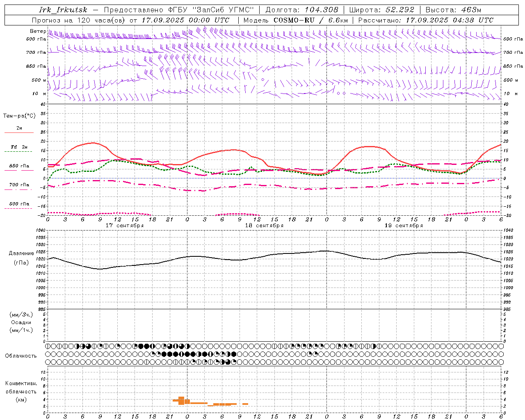Viewport: 525px width, 420px height.
Task: Click the Irk_Irkutsk station title
Action: coord(63,10)
